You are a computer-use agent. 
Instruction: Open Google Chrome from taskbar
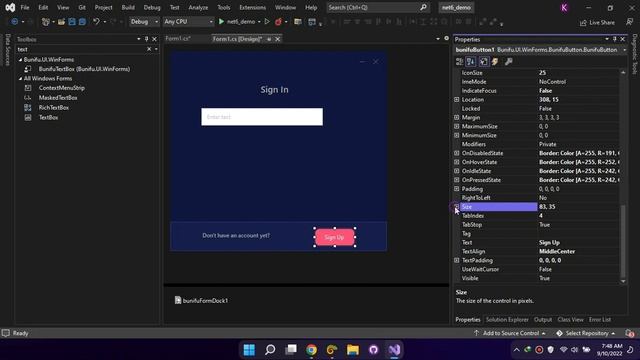pos(311,350)
